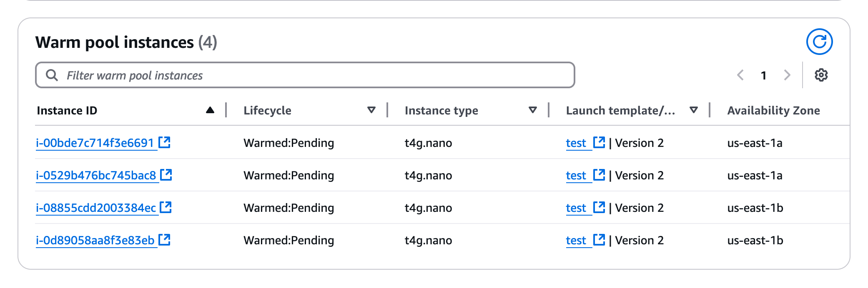Click external icon beside test in last row
This screenshot has width=868, height=288.
coord(599,240)
